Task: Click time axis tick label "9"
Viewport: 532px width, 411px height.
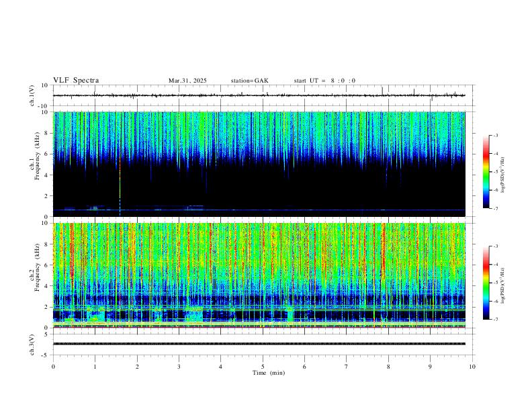Action: coord(430,367)
